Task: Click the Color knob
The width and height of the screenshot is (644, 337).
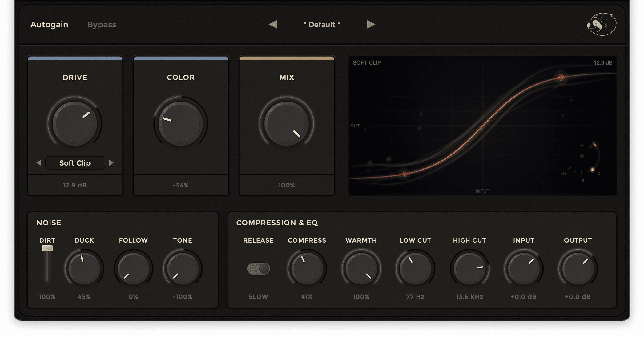Action: [181, 123]
